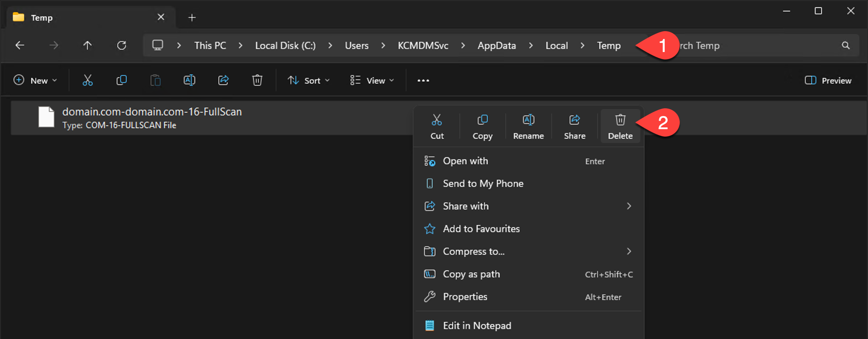868x339 pixels.
Task: Click the PC monitor icon in address bar
Action: pos(158,45)
